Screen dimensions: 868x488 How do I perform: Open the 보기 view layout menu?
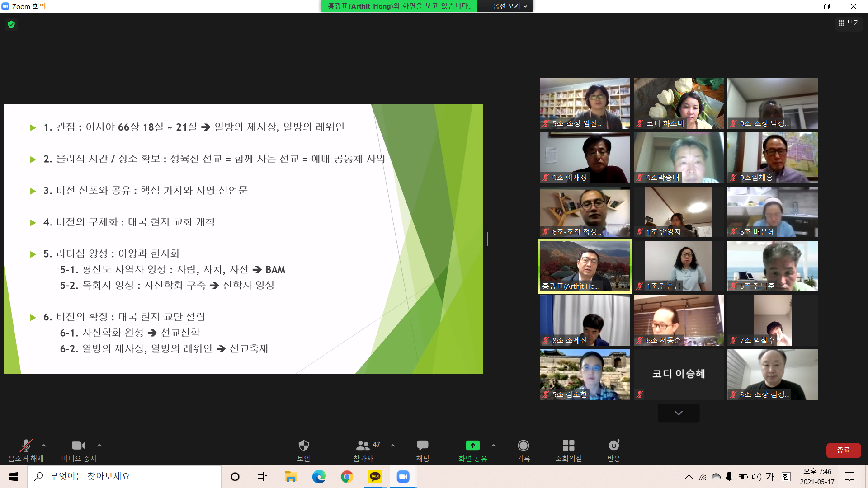849,23
